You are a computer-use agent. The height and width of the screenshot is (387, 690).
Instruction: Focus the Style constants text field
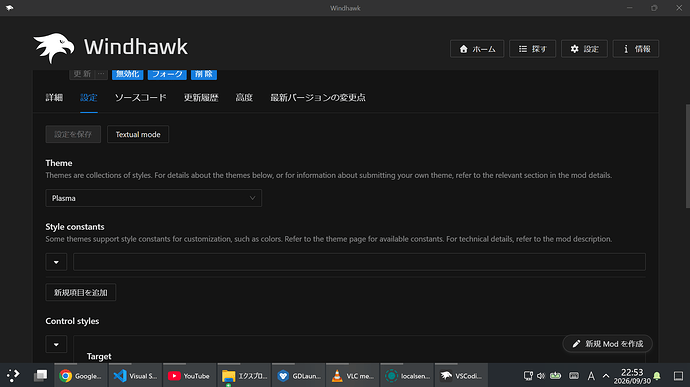[x=359, y=262]
